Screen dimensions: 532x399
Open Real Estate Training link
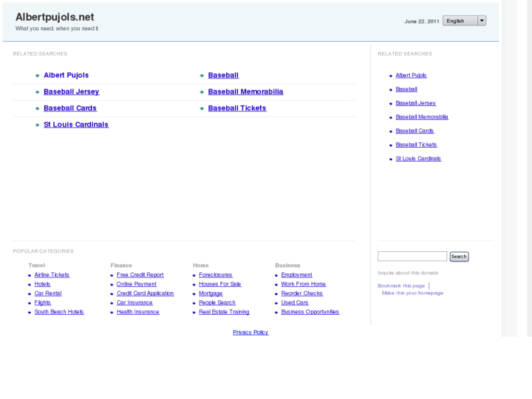[224, 312]
